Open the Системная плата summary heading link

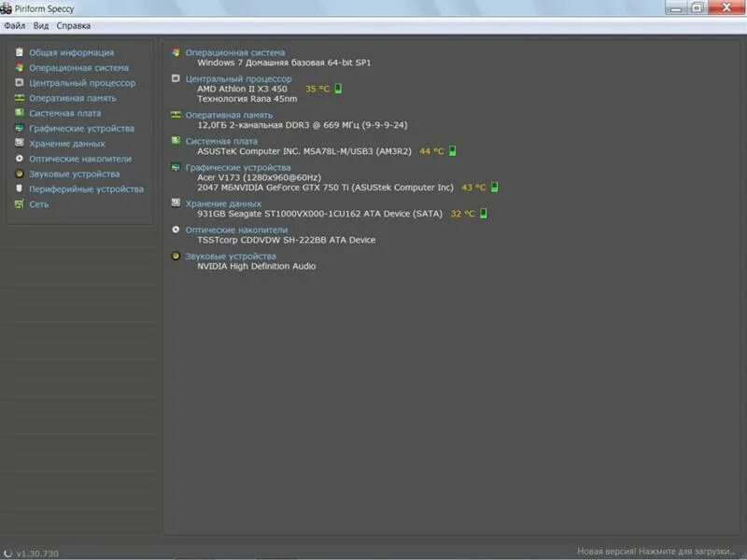[221, 142]
